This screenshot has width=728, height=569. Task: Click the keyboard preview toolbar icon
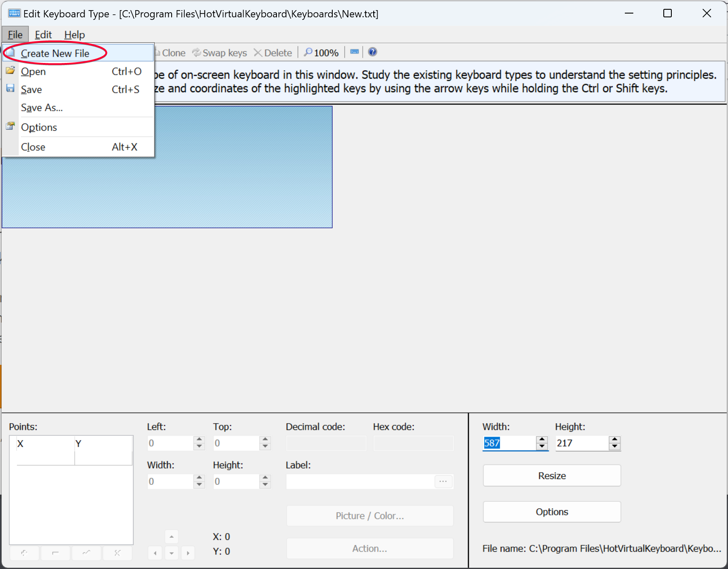coord(355,52)
